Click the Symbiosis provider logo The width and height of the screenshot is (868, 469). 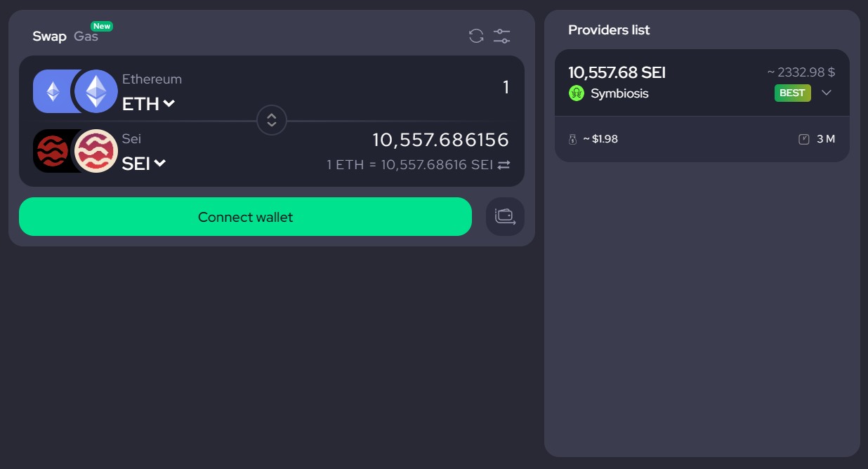[576, 93]
